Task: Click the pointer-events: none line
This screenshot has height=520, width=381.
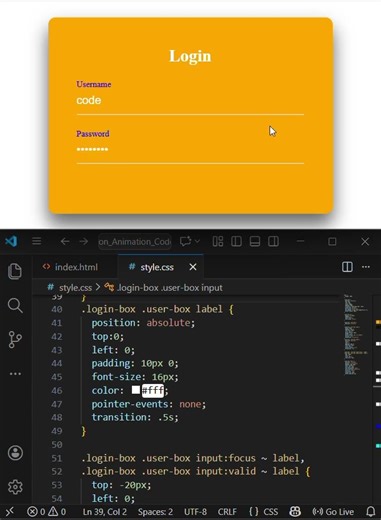Action: pos(149,404)
